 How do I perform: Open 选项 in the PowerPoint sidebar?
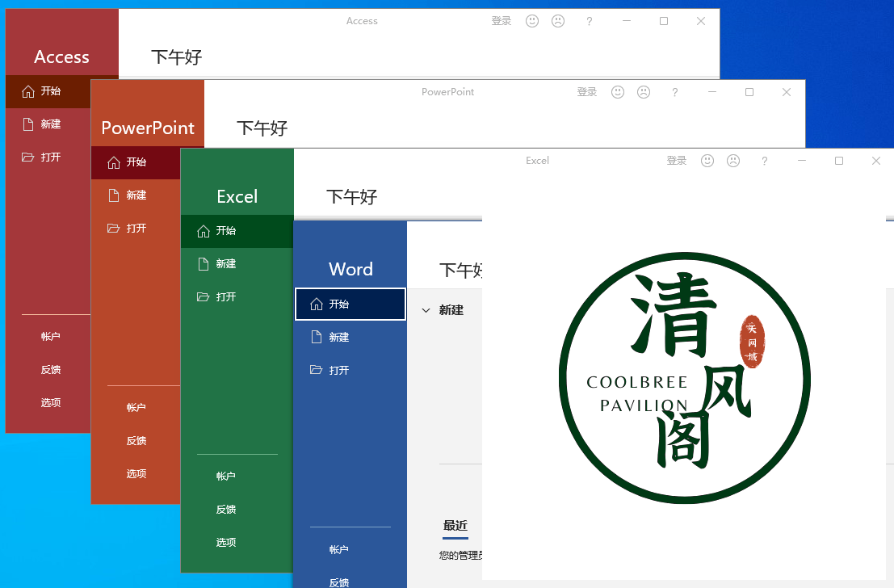[x=136, y=474]
